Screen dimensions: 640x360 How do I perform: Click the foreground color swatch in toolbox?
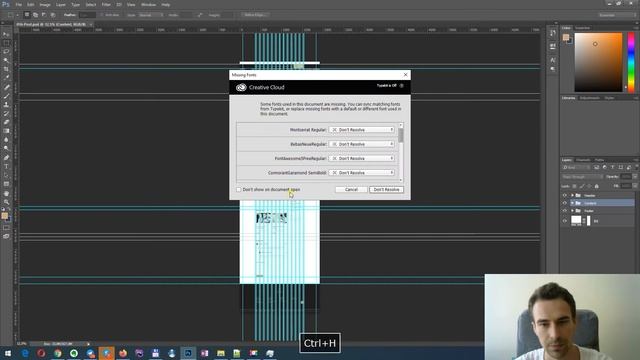4,216
